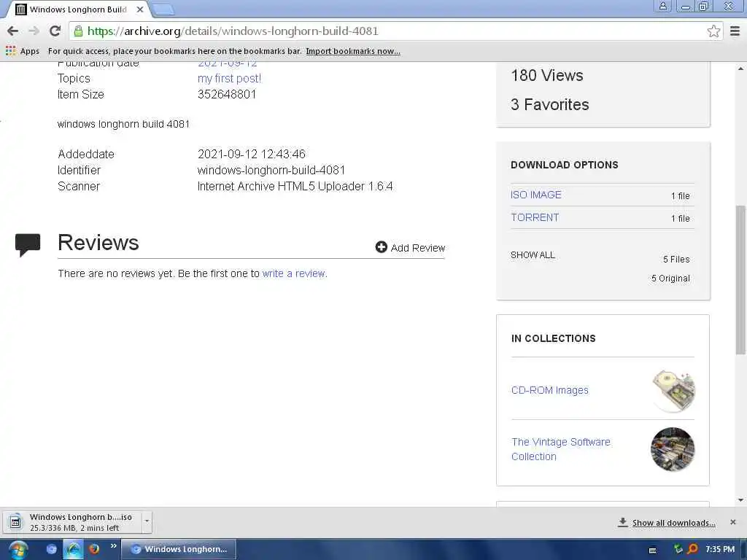
Task: Click the Addeddate value 2021-09-12 12:43:46
Action: click(x=251, y=154)
